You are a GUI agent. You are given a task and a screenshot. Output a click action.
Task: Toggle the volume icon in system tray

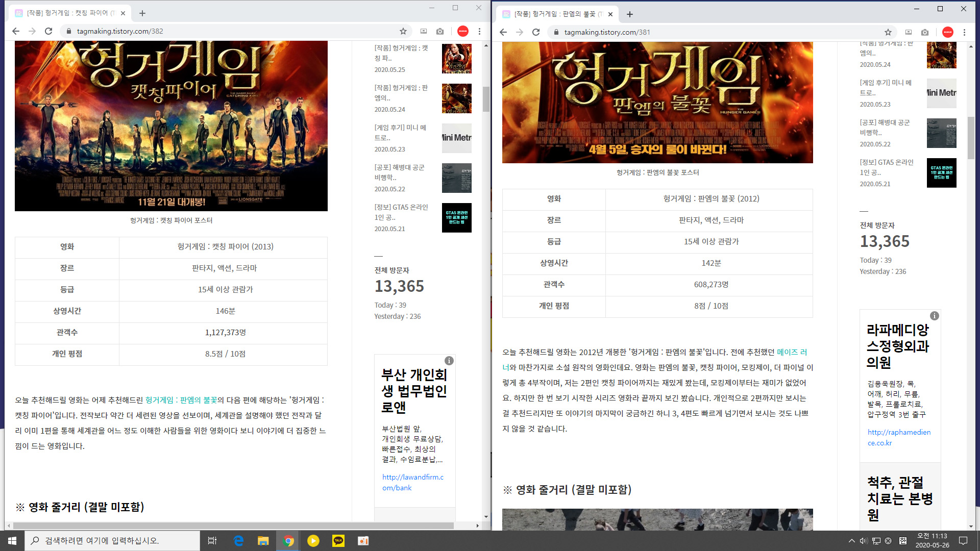[x=863, y=541]
